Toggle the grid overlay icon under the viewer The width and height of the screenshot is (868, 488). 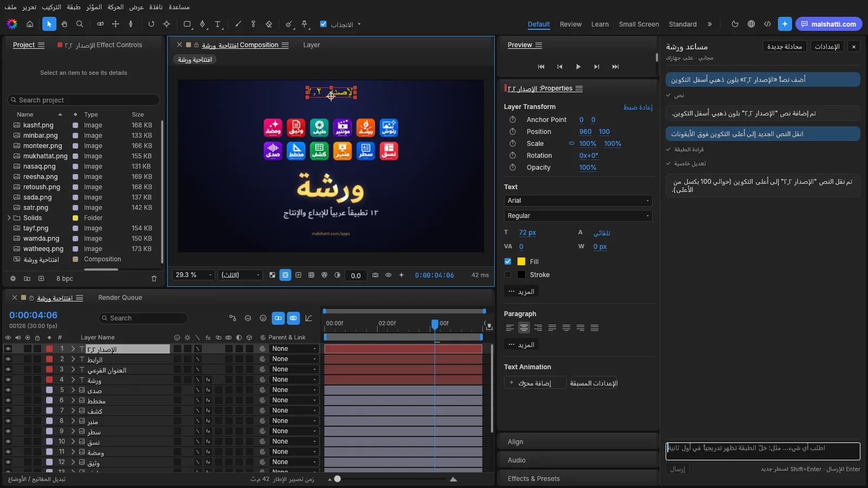coord(311,275)
